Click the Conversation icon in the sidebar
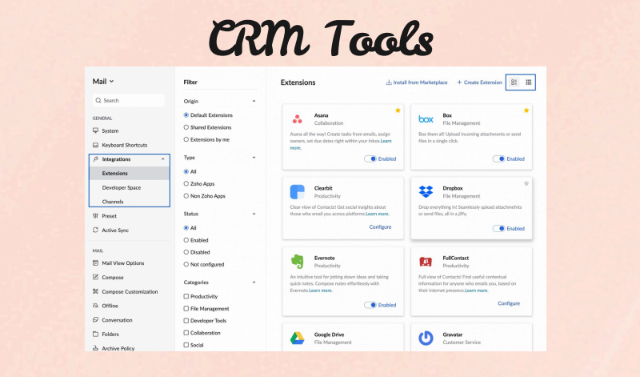The height and width of the screenshot is (377, 640). point(96,320)
